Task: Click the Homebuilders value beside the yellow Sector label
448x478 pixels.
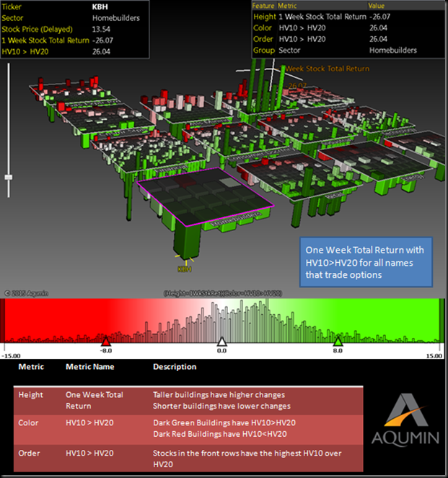Action: 116,18
